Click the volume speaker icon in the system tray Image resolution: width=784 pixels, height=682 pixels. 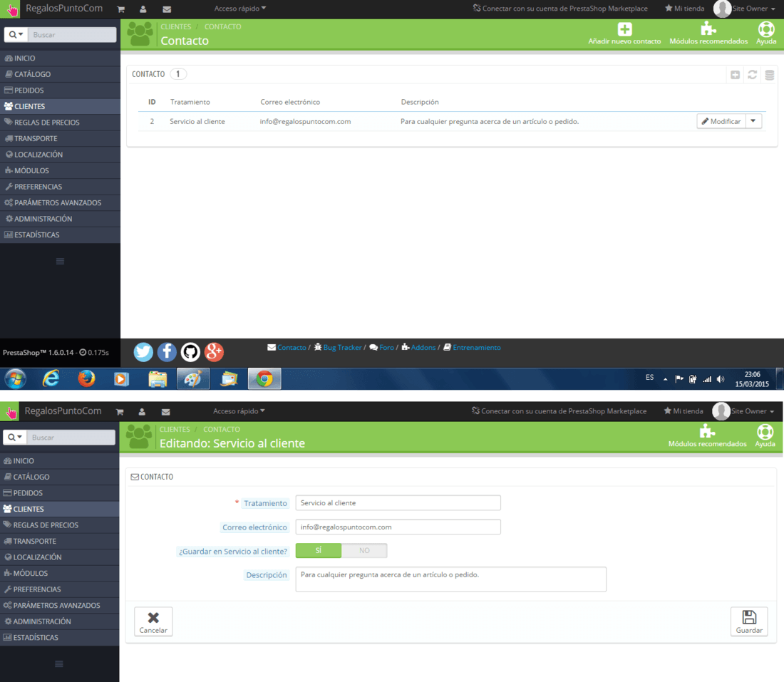[x=721, y=379]
